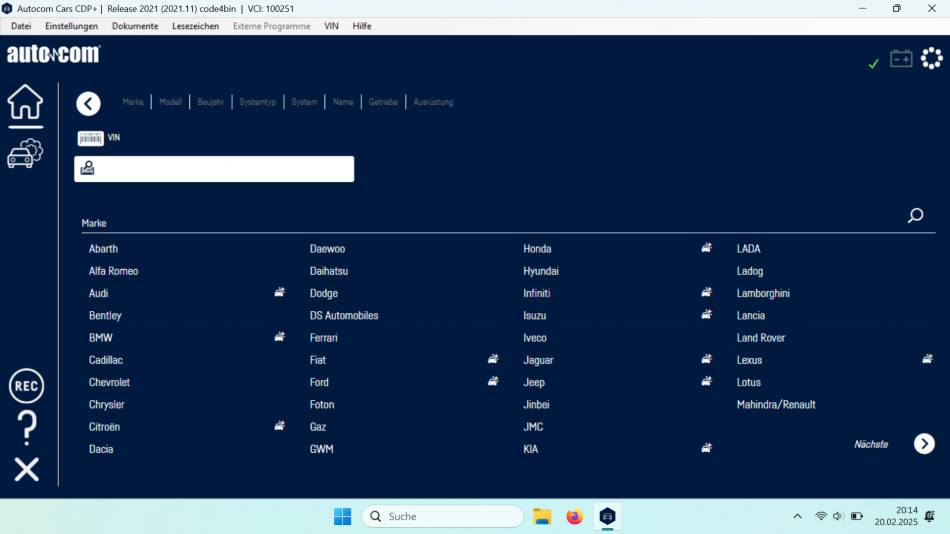Click the car icon next to Audi
Screen dimensions: 950x534
pos(279,292)
